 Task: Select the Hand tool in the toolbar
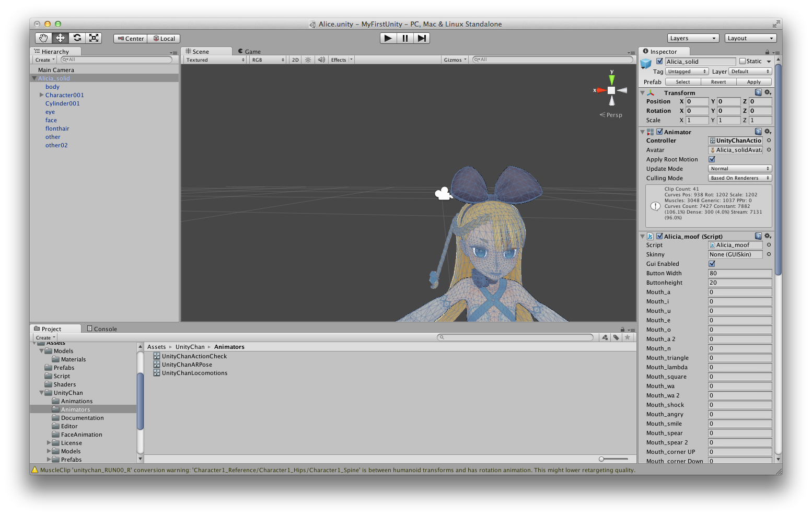point(43,38)
